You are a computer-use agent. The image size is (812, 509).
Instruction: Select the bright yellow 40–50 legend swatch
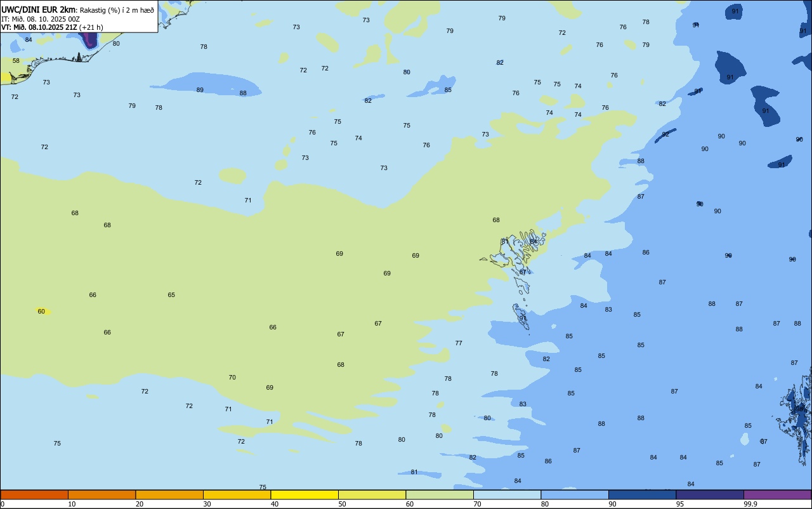tap(304, 494)
